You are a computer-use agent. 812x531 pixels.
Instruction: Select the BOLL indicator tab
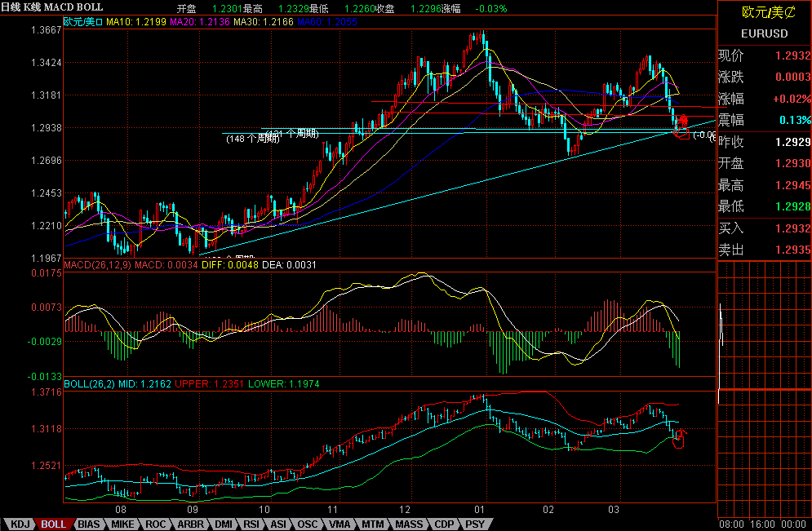click(53, 524)
